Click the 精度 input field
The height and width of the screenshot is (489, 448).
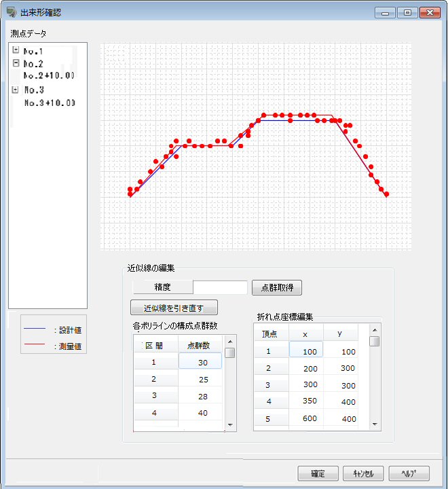(x=220, y=287)
